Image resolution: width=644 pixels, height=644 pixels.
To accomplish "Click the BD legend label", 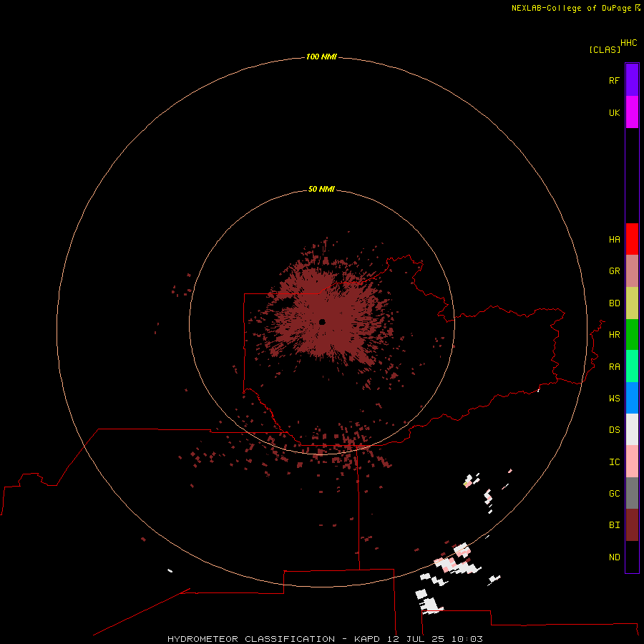I will point(614,303).
